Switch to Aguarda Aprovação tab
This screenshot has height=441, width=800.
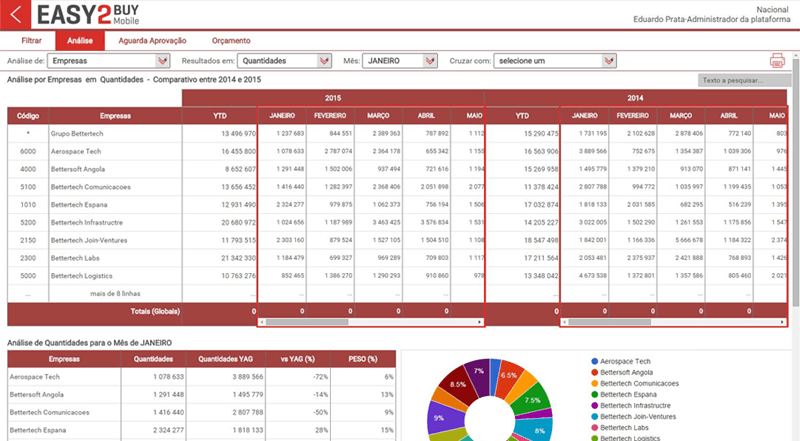(152, 41)
